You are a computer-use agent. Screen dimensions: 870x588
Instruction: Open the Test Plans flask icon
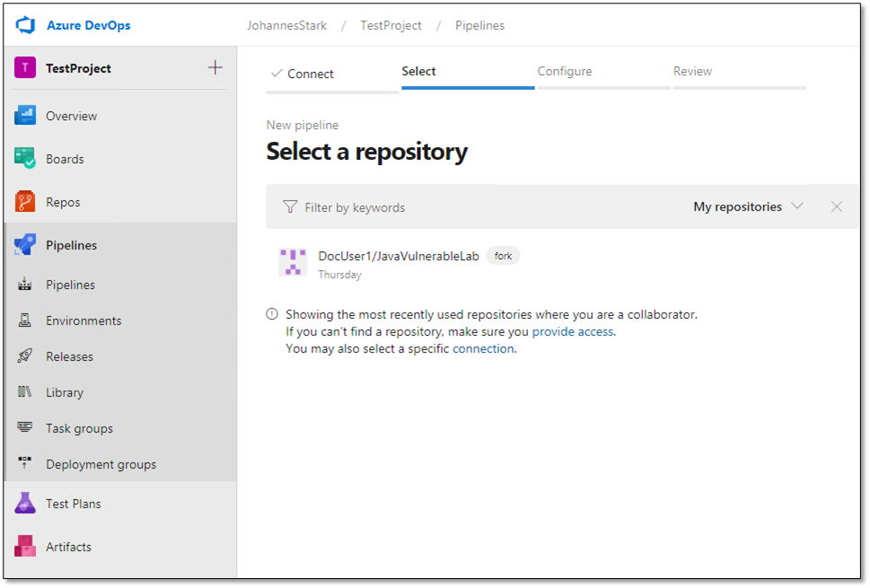click(25, 503)
